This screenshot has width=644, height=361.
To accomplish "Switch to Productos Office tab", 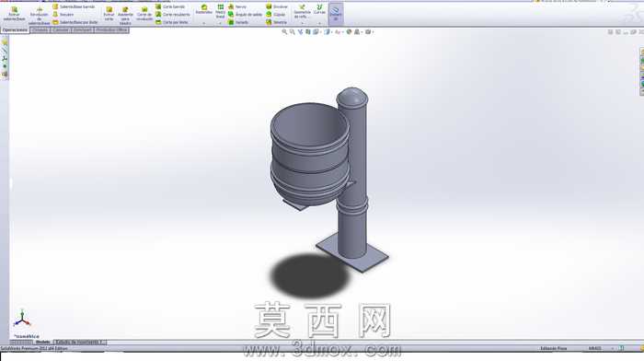I will coord(111,30).
